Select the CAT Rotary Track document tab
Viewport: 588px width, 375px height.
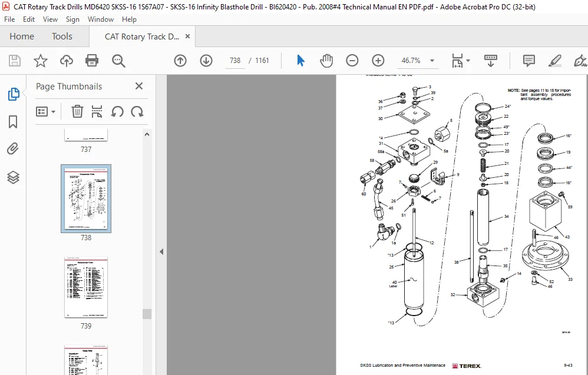142,36
